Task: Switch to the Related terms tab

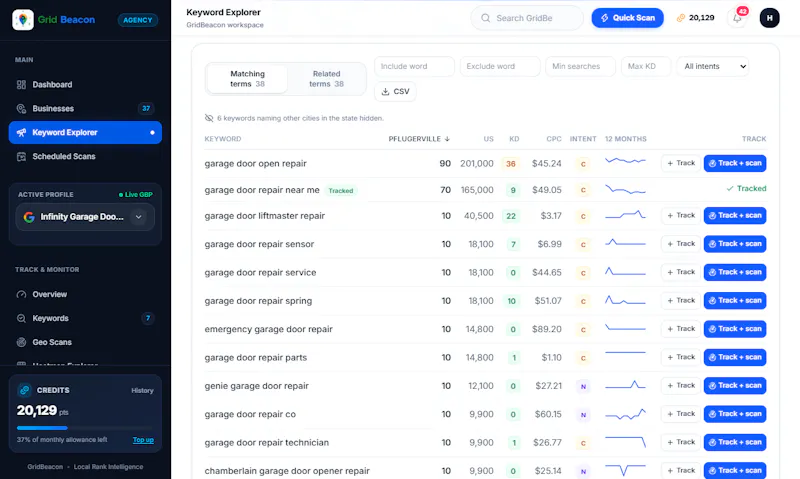Action: pos(327,79)
